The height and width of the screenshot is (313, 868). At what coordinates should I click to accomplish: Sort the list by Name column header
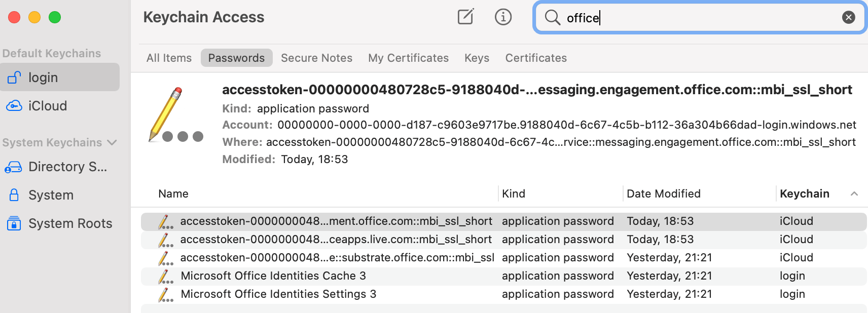coord(173,194)
